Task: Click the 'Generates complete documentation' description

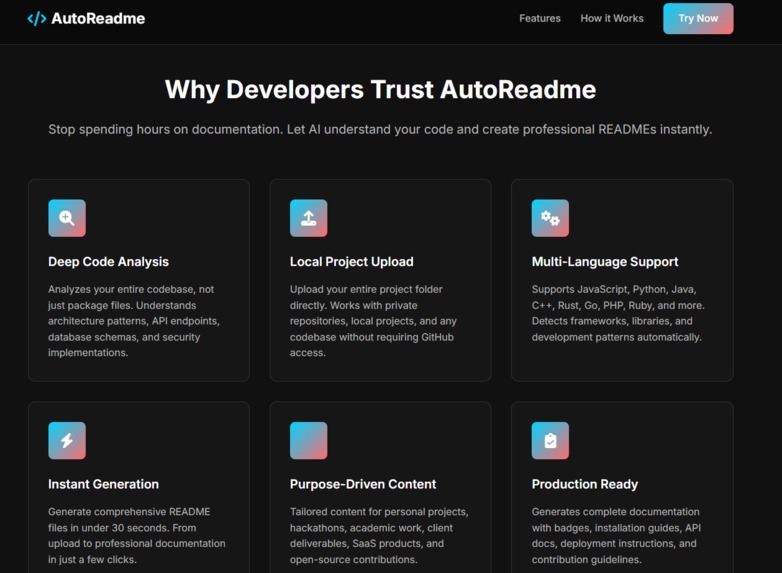Action: (616, 536)
